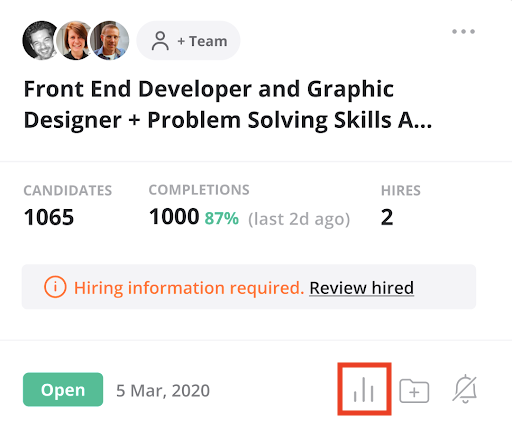
Task: Toggle the muted notifications bell
Action: (x=465, y=389)
